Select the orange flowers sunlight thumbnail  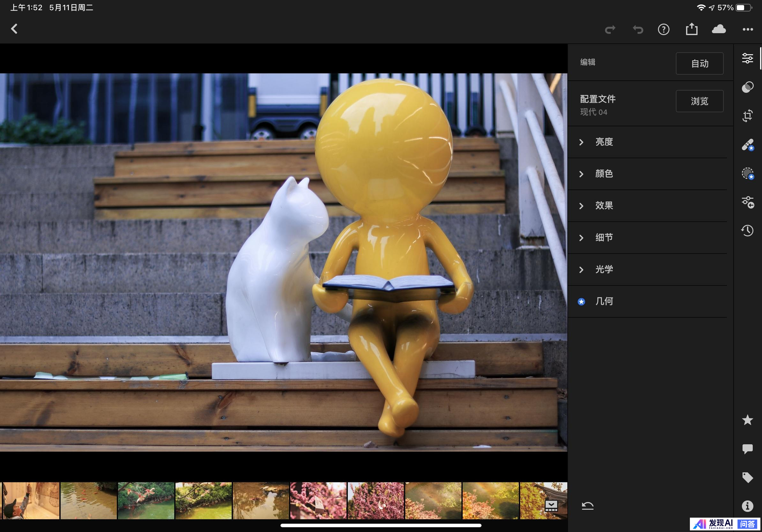pyautogui.click(x=490, y=500)
